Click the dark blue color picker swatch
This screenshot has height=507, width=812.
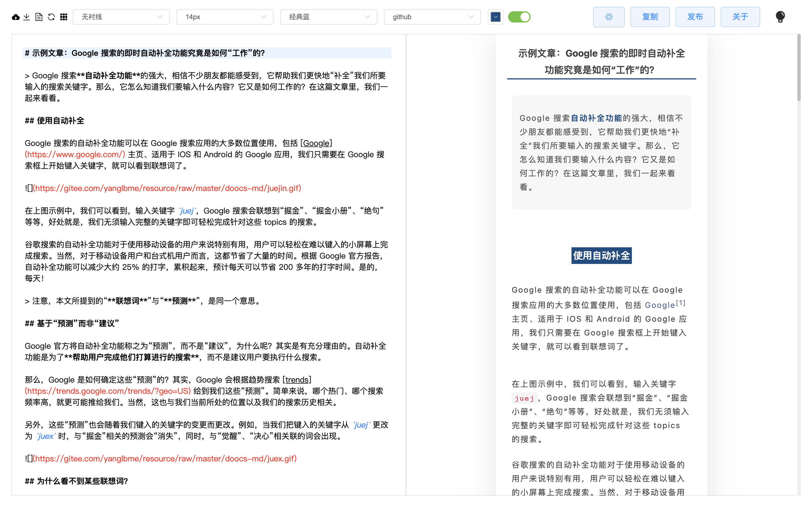[x=495, y=17]
